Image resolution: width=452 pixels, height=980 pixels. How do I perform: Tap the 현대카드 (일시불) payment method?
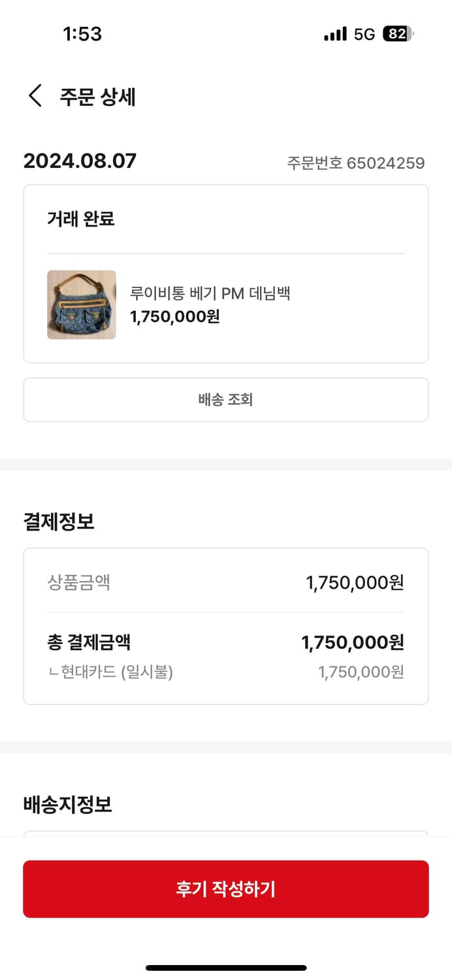coord(111,672)
